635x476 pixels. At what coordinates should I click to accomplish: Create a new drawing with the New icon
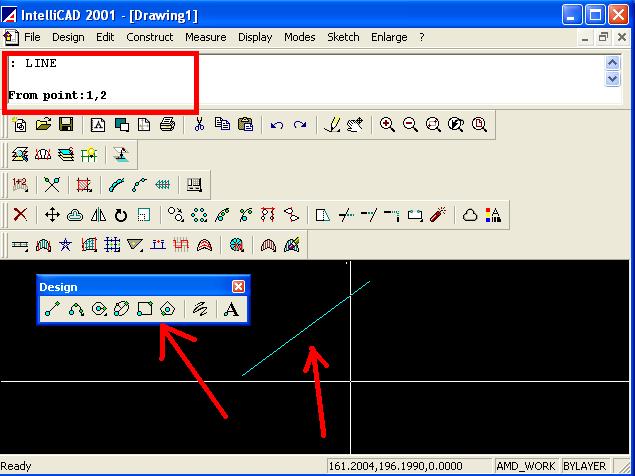[x=19, y=124]
